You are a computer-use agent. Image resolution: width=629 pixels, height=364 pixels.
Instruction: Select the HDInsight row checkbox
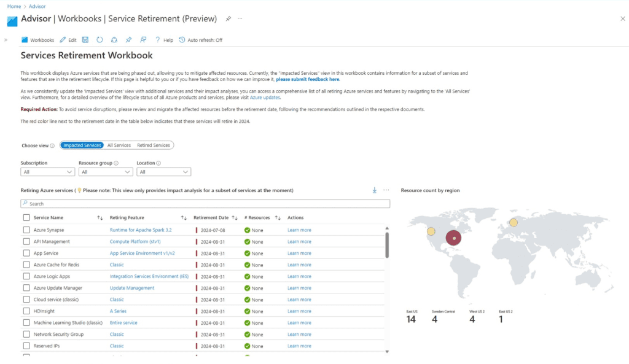[26, 311]
